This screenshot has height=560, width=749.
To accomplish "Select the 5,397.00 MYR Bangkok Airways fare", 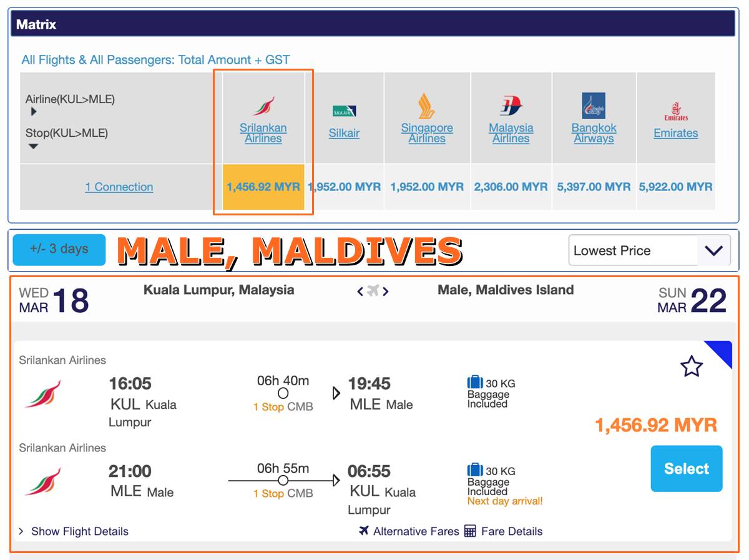I will [x=594, y=187].
